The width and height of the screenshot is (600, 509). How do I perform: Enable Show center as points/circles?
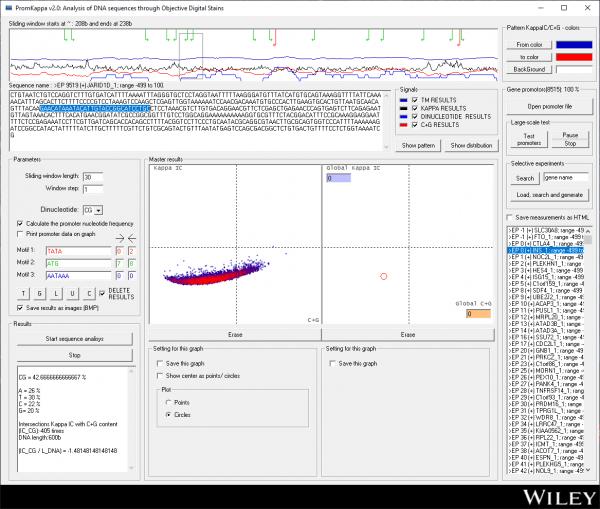click(x=160, y=376)
